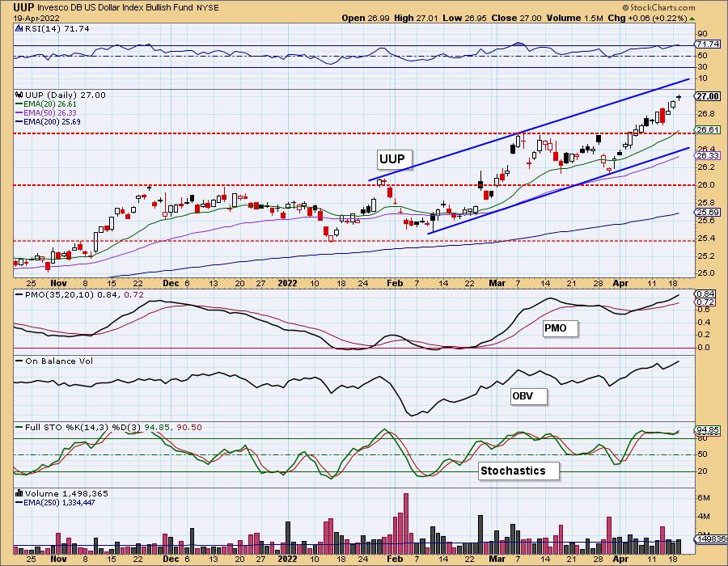The width and height of the screenshot is (728, 566).
Task: Click the StockCharts.com credit
Action: tap(658, 7)
